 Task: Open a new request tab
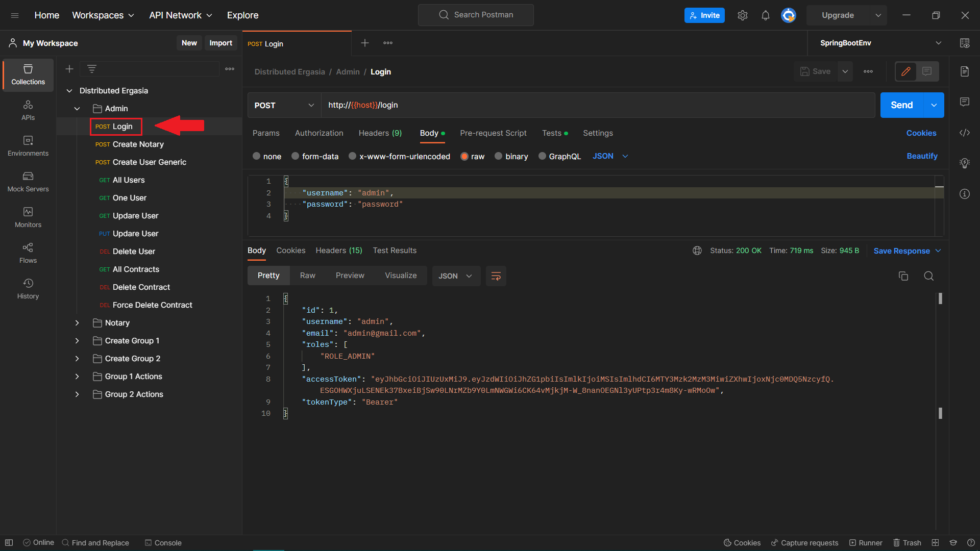point(365,43)
